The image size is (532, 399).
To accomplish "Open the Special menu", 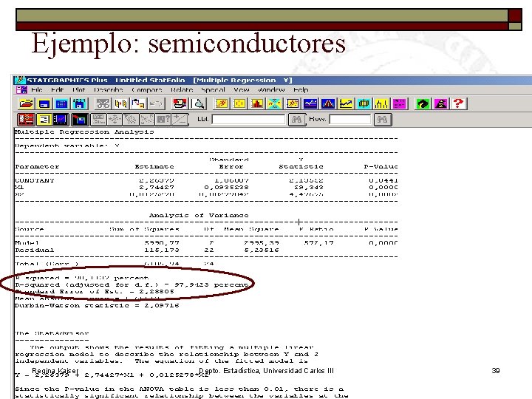I will coord(213,90).
